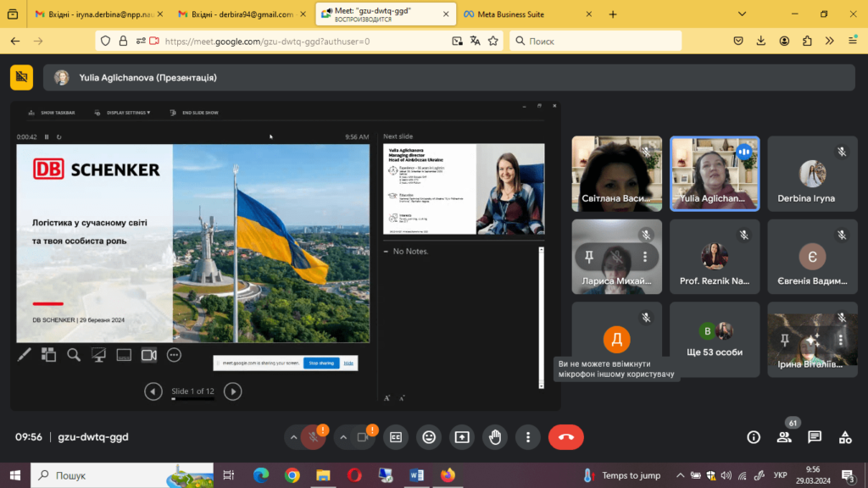Click Ще 53 особи tile
Image resolution: width=868 pixels, height=488 pixels.
[715, 340]
